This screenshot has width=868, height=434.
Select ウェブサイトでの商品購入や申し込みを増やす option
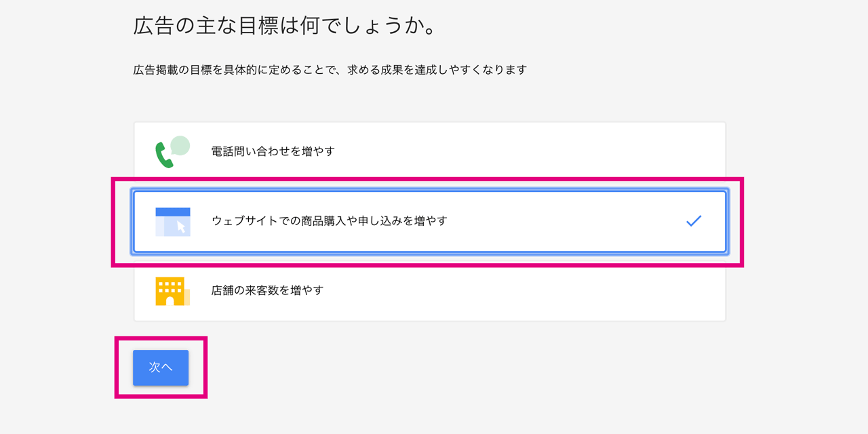point(430,222)
